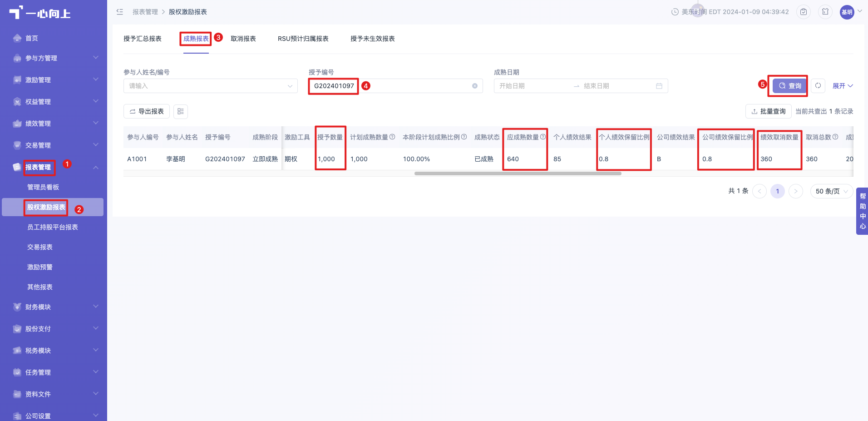Click the table cell G202401097
This screenshot has width=868, height=421.
coord(225,159)
